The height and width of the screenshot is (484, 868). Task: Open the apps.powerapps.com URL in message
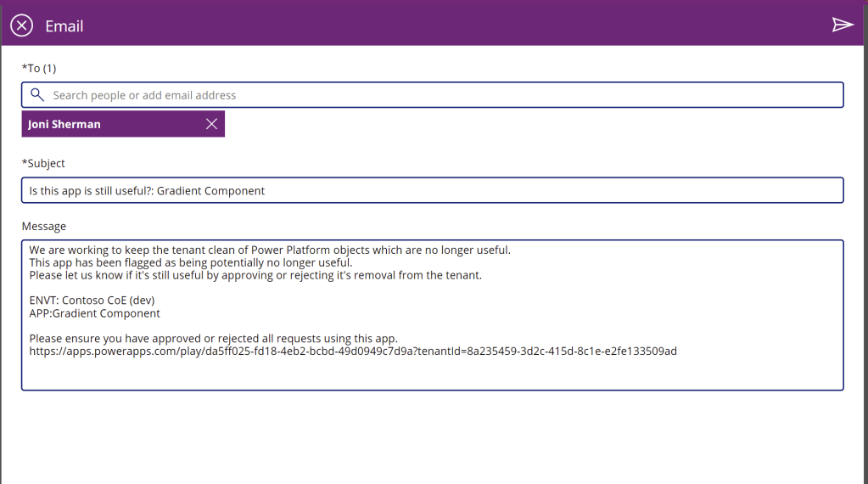(352, 351)
